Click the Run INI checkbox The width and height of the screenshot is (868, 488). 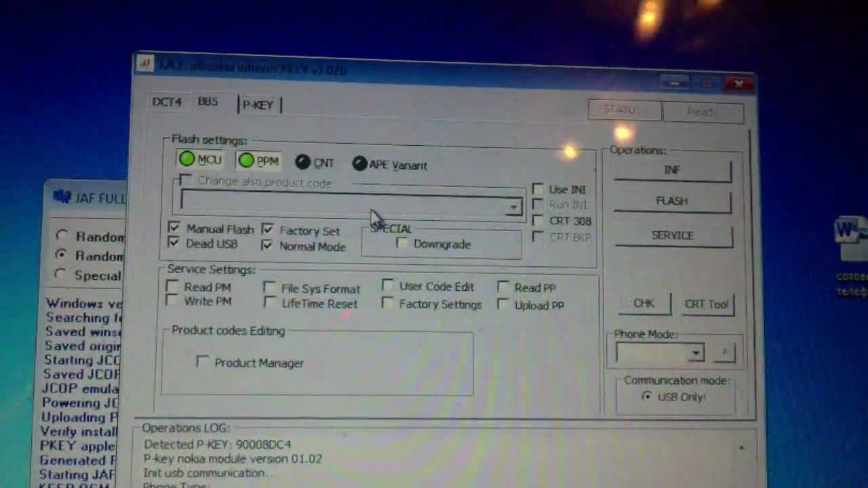(538, 204)
